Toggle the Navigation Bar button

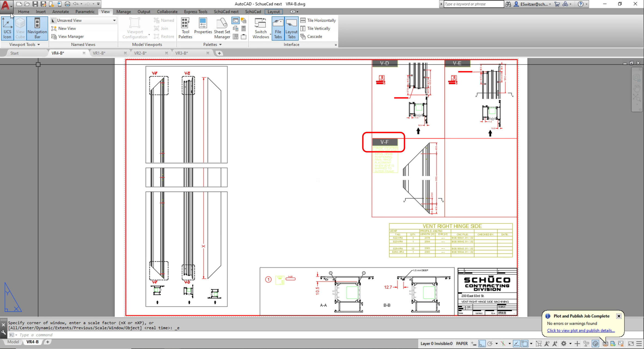pyautogui.click(x=37, y=28)
